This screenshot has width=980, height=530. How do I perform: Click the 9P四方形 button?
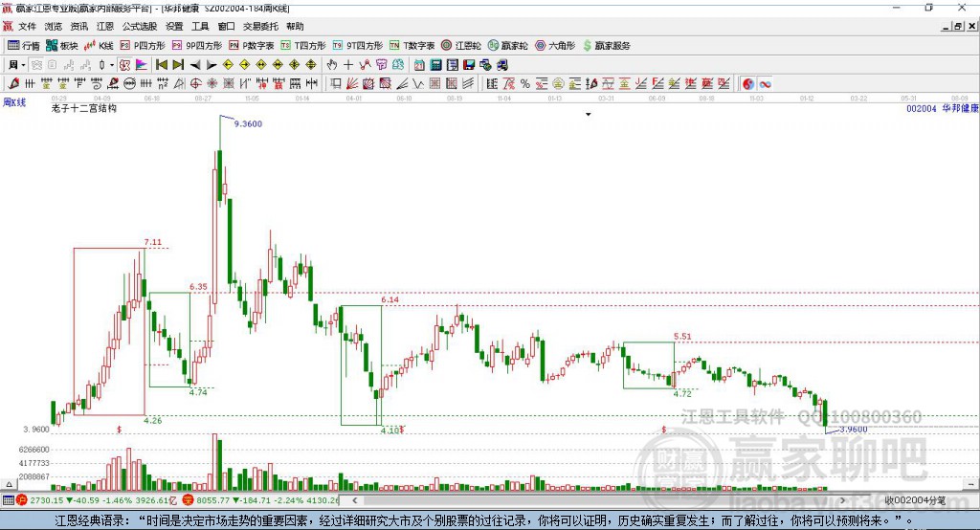click(x=197, y=46)
